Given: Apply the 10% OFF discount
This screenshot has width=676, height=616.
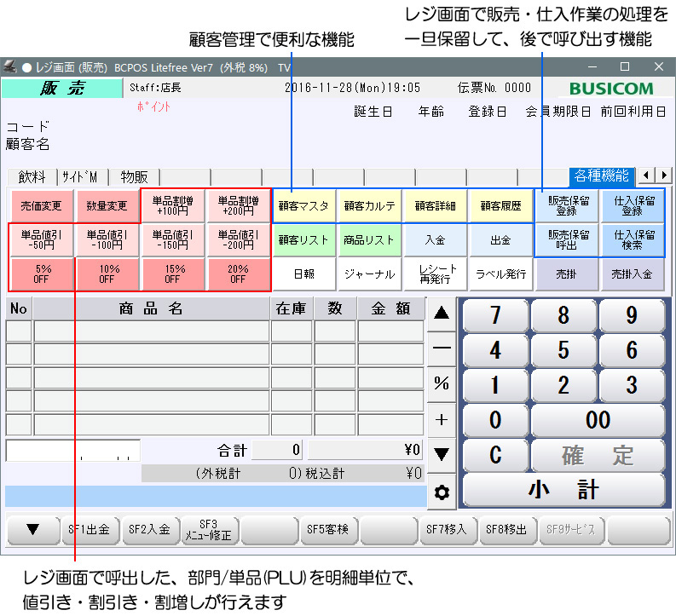Looking at the screenshot, I should 107,273.
